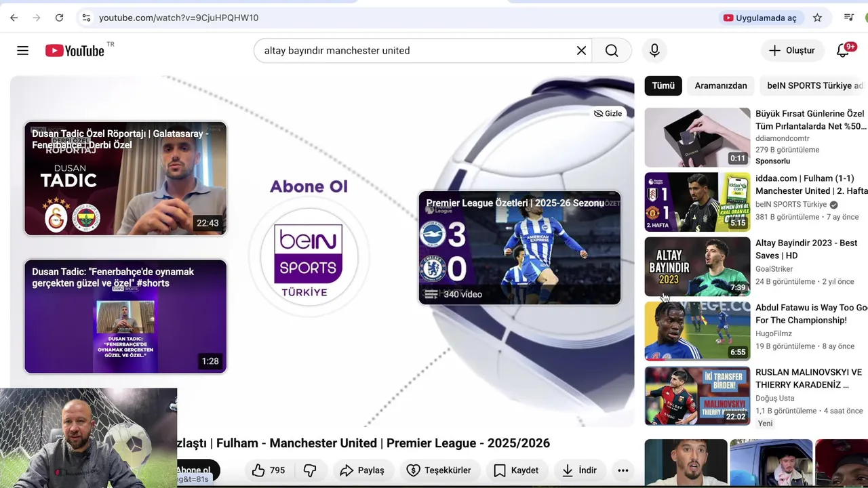Screen dimensions: 868x488
Task: Open shorts thumbnail of man in car
Action: tap(771, 462)
